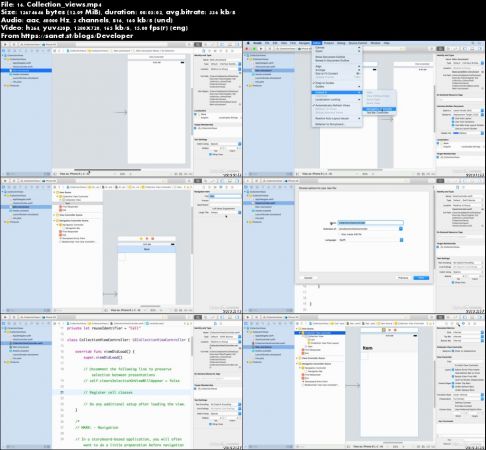Image resolution: width=486 pixels, height=450 pixels.
Task: Go forward in code editor jump bar
Action: (x=63, y=323)
